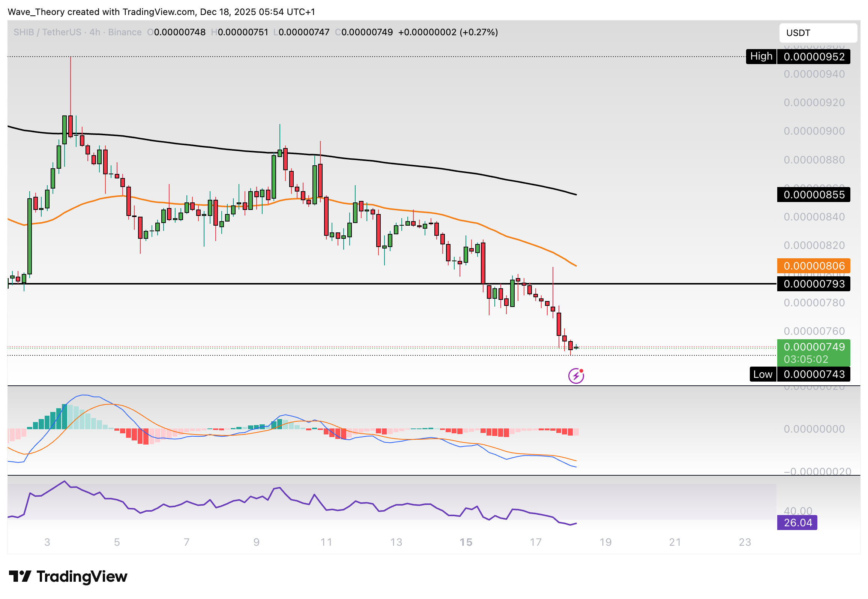Click the Binance exchange label in legend

pyautogui.click(x=125, y=32)
